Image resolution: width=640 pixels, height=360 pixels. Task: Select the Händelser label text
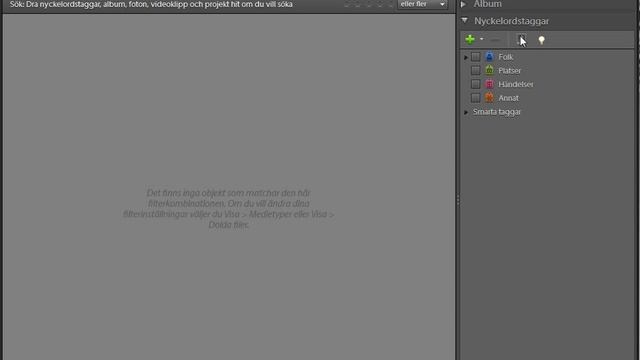point(516,84)
